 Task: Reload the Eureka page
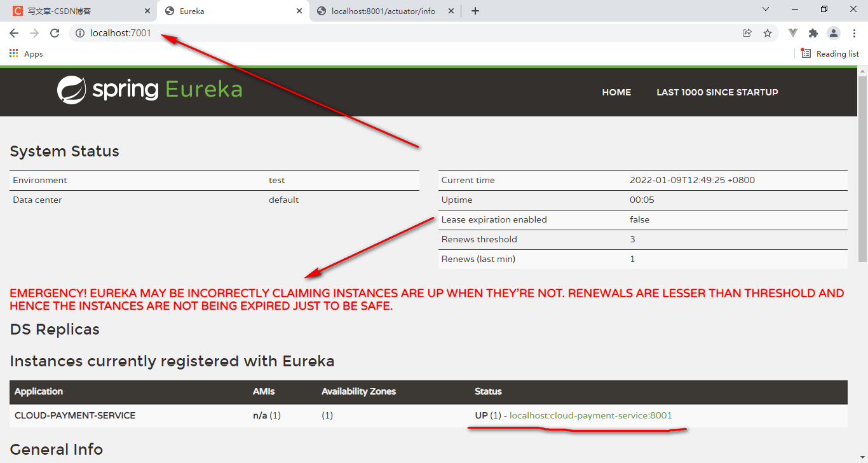pyautogui.click(x=55, y=33)
